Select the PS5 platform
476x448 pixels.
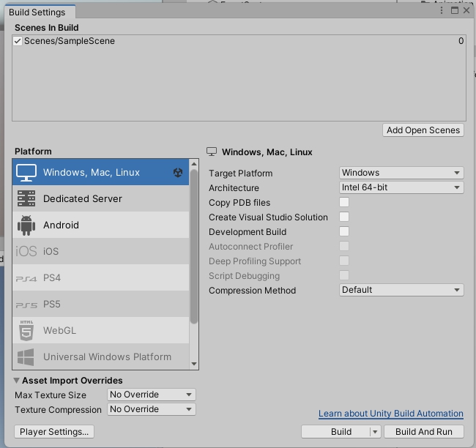tap(100, 304)
